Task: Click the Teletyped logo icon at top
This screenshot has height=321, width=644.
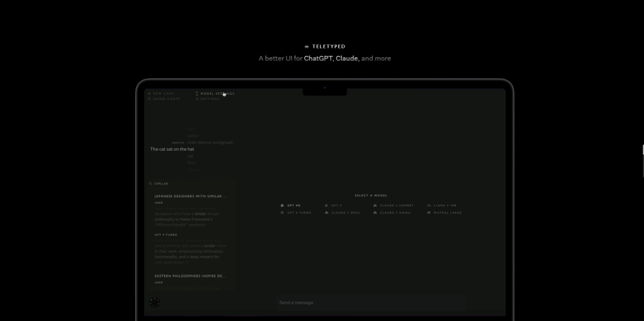Action: point(307,46)
